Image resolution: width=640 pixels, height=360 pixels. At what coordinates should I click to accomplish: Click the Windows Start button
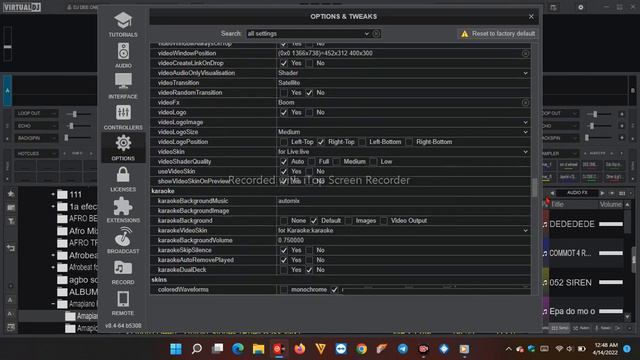coord(176,349)
